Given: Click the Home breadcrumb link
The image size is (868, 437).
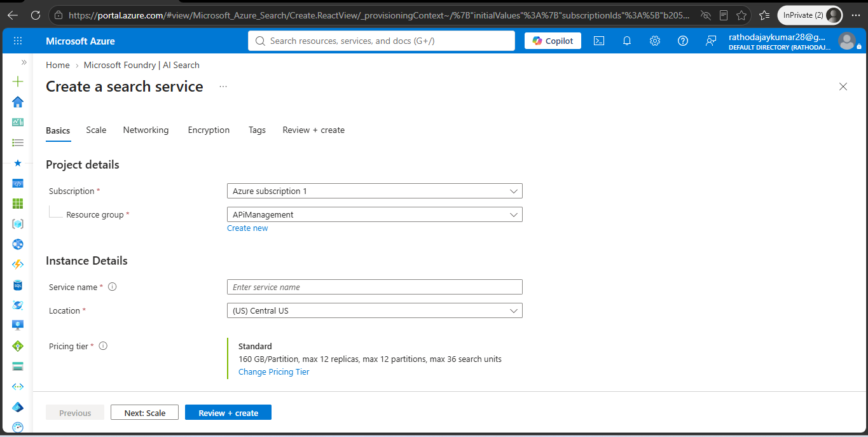Looking at the screenshot, I should [58, 65].
